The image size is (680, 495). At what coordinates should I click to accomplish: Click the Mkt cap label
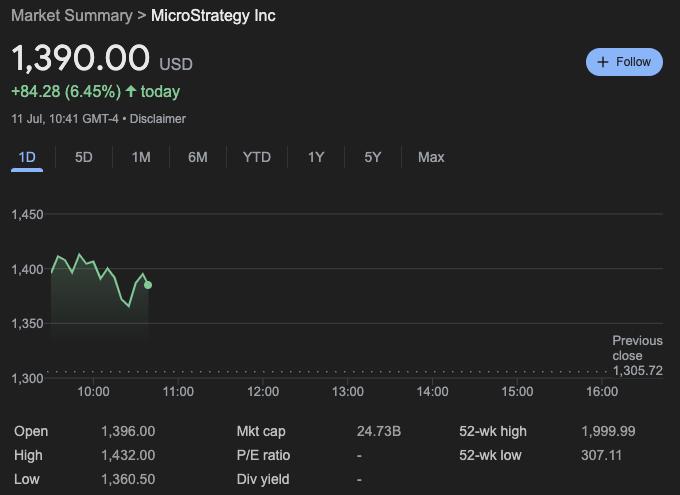[x=261, y=431]
